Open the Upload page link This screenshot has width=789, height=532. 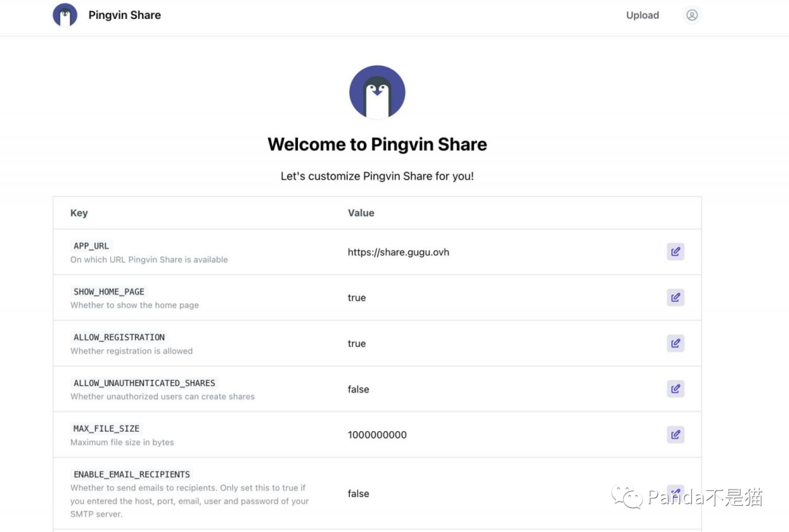(642, 15)
